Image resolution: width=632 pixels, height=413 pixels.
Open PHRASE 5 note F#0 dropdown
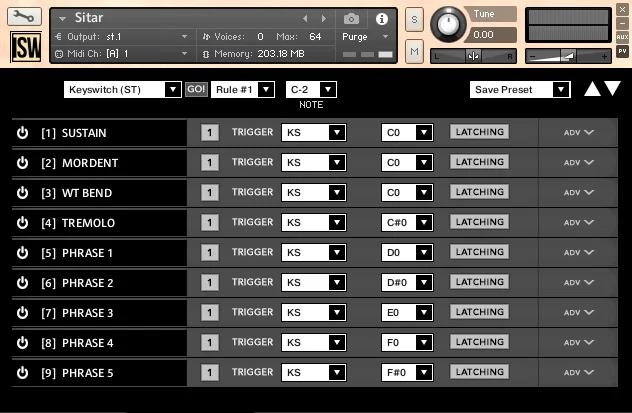point(407,372)
